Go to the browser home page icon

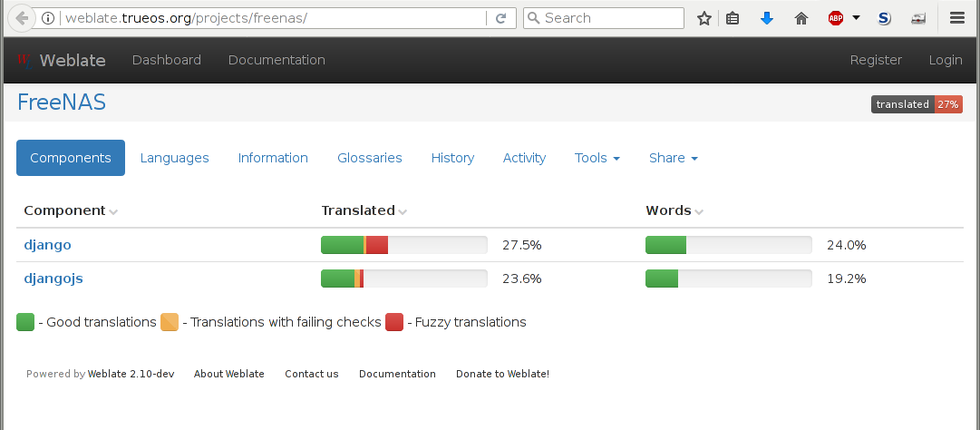(x=800, y=18)
